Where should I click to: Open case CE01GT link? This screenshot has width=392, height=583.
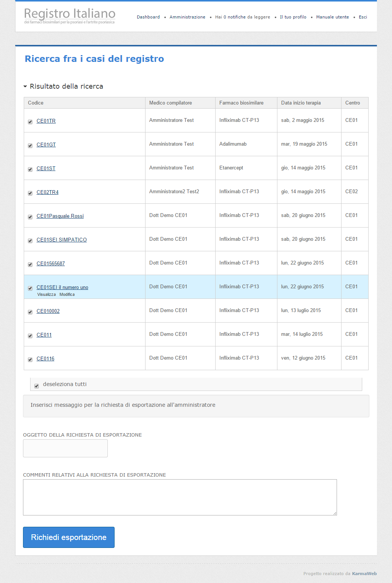point(46,145)
